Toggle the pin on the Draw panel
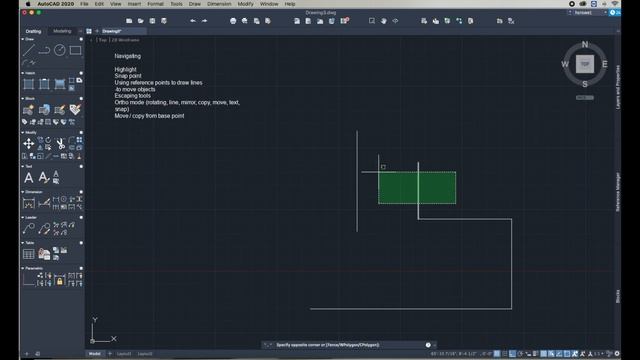640x360 pixels. pos(81,39)
